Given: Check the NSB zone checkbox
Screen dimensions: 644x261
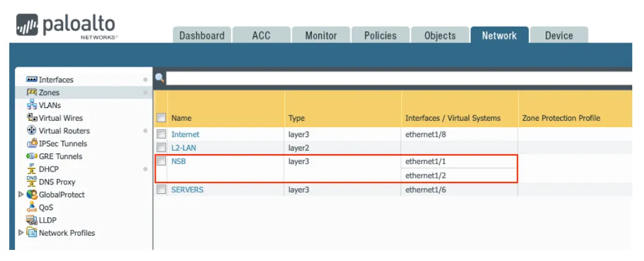Looking at the screenshot, I should tap(161, 161).
